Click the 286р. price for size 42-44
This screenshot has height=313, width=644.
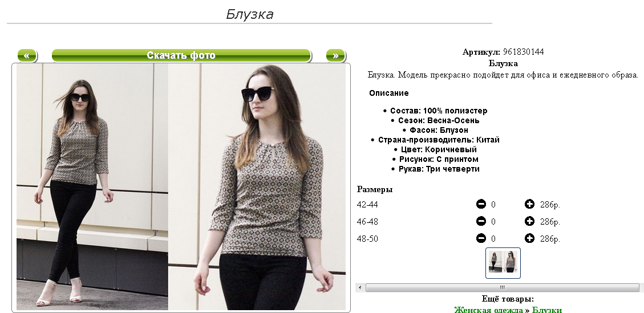(x=550, y=205)
